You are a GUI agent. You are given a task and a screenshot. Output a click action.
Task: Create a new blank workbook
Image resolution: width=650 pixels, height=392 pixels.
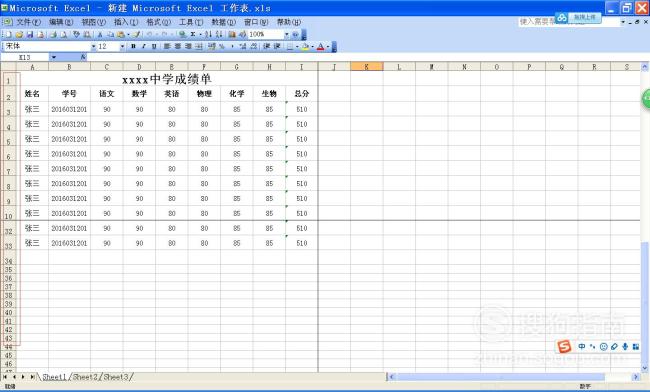click(x=8, y=34)
